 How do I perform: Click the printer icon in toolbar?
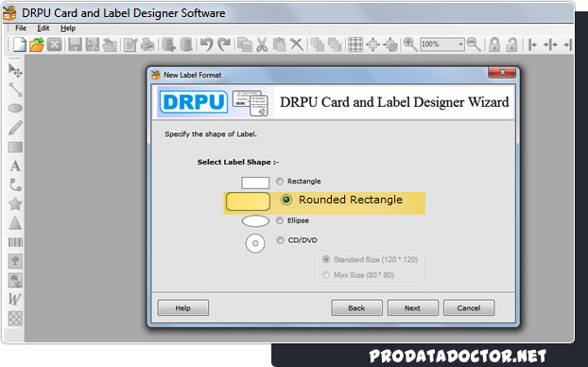coord(147,44)
